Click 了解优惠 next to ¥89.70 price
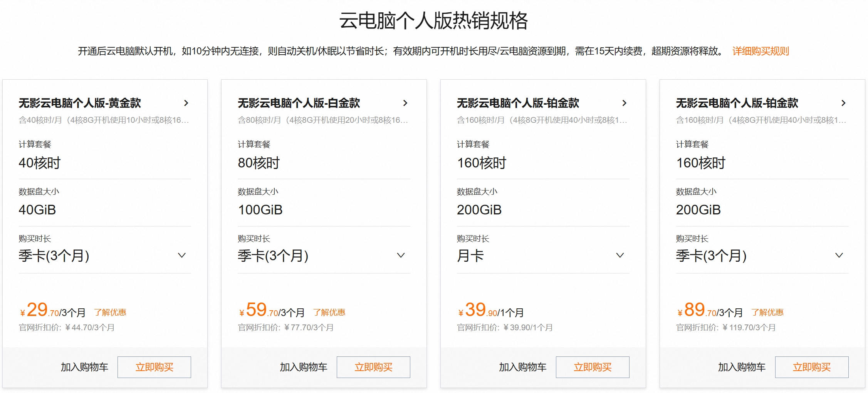 [767, 313]
